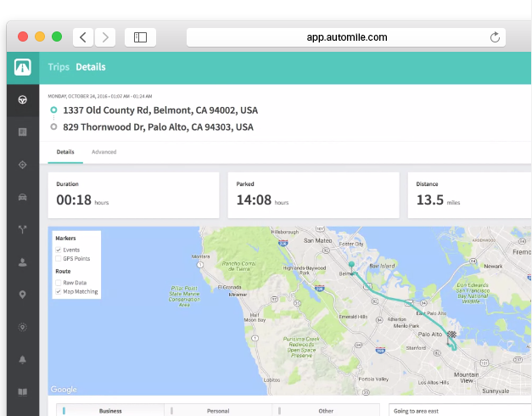Click the person icon in sidebar
This screenshot has width=532, height=416.
coord(23,261)
